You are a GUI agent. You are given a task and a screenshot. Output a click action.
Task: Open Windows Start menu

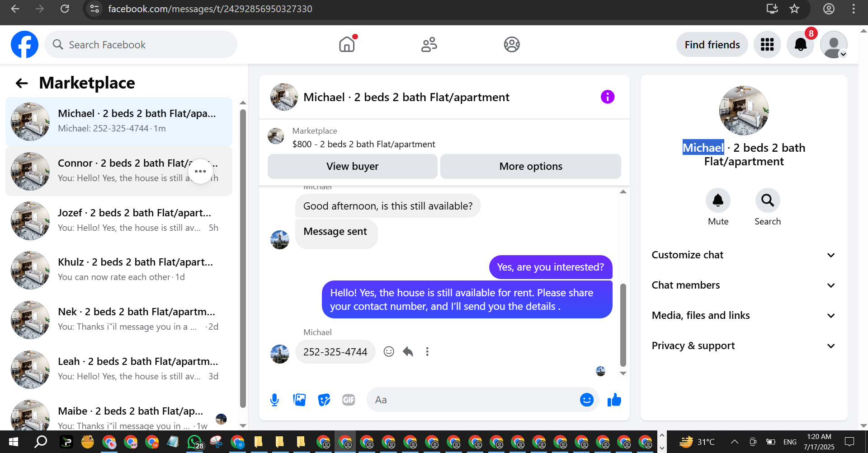click(14, 442)
